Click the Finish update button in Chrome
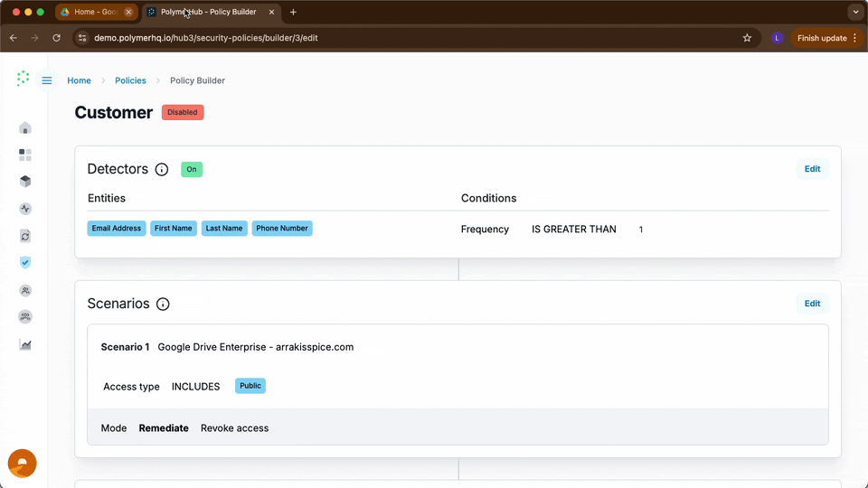 click(x=827, y=38)
